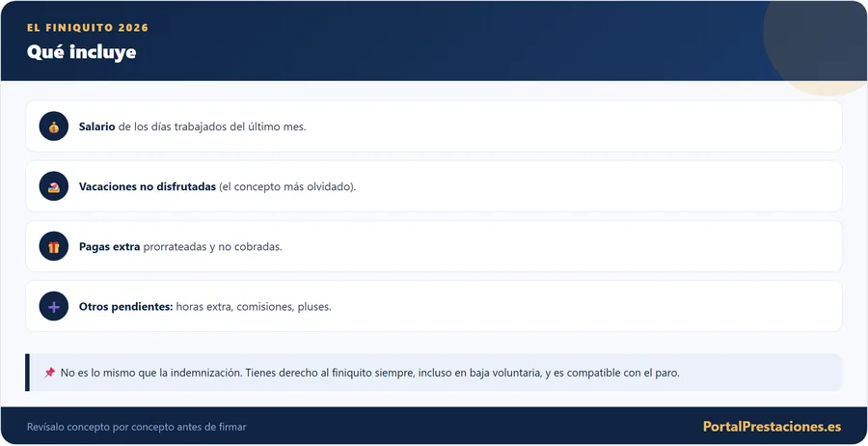Click 'Revísalo concepto por concepto antes de firmar'
The width and height of the screenshot is (868, 446).
click(137, 427)
